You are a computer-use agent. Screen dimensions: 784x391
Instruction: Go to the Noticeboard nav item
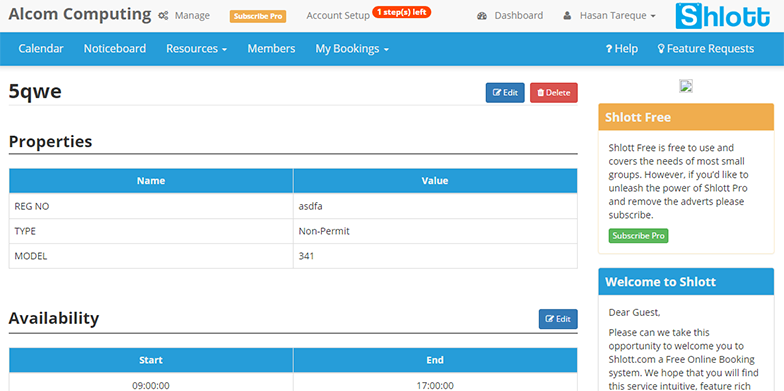click(115, 48)
